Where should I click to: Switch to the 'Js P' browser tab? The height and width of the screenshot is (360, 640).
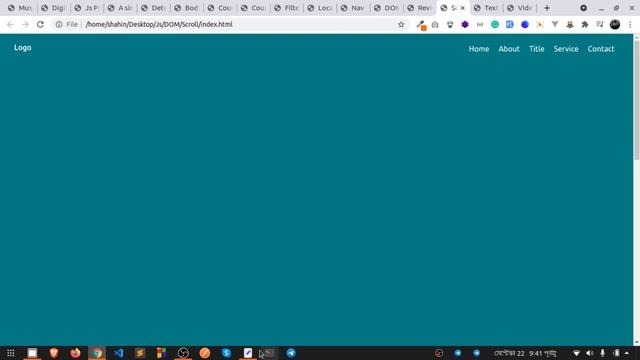point(87,8)
